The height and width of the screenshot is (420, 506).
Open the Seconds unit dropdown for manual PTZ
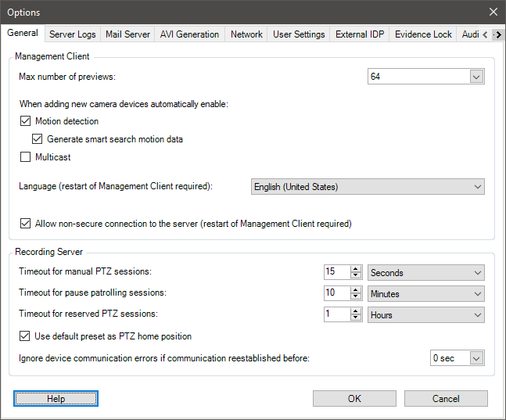476,273
